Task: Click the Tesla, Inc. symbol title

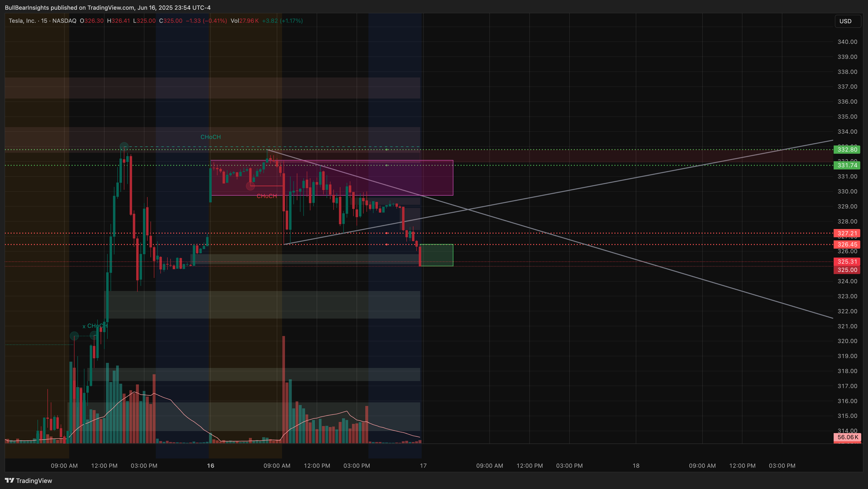Action: [x=43, y=21]
